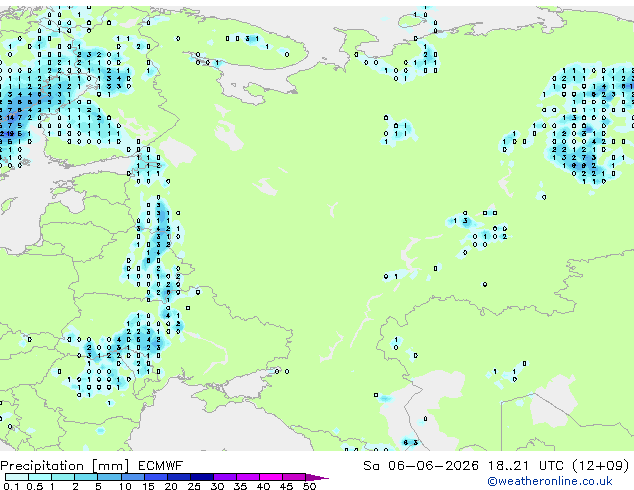Select the 0.5–1 mm legend color box
Viewport: 634px width, 490px height.
coord(40,477)
